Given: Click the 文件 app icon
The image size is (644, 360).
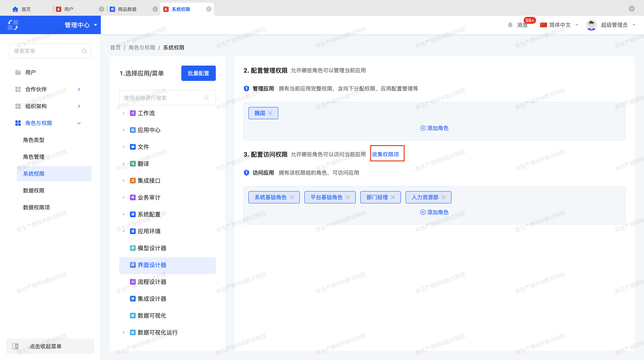Looking at the screenshot, I should (133, 147).
